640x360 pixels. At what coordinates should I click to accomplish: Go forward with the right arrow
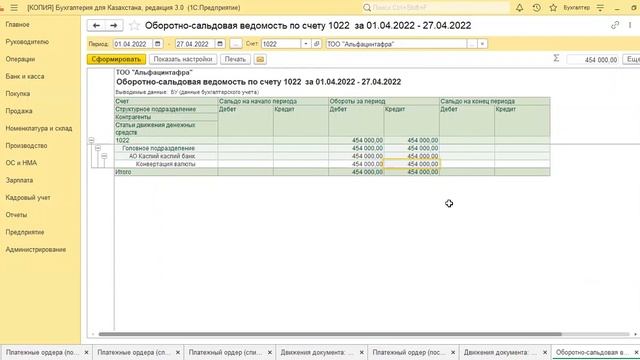click(x=114, y=25)
